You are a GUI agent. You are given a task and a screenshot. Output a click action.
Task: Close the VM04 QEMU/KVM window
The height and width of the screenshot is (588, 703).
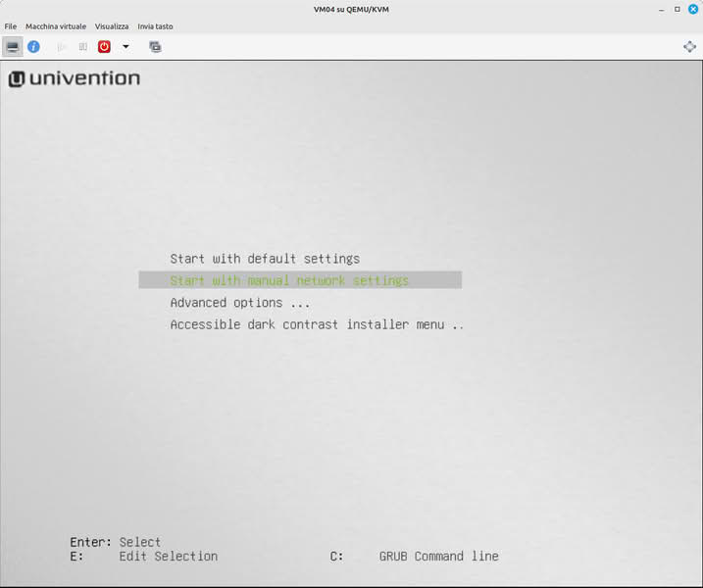coord(693,9)
